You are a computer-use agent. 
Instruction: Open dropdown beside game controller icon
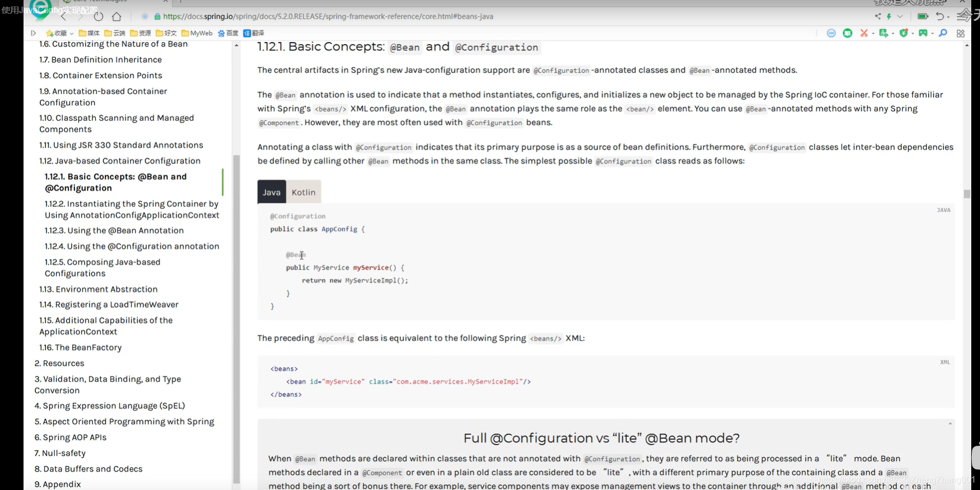(x=932, y=33)
